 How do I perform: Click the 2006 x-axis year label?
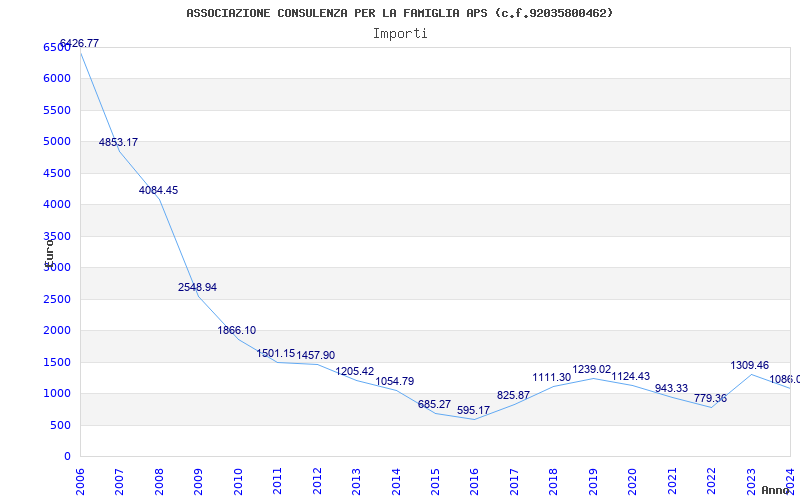point(80,481)
